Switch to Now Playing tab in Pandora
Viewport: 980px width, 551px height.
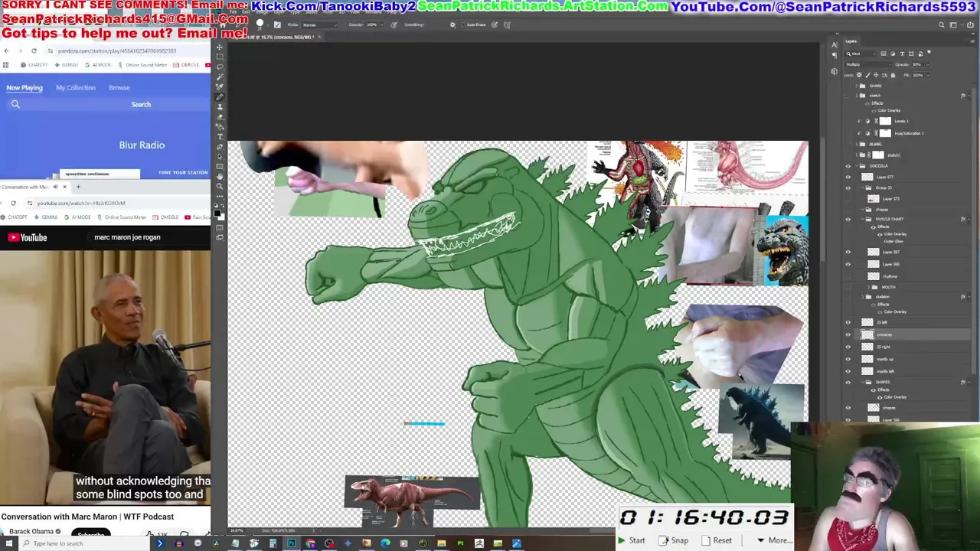[24, 87]
